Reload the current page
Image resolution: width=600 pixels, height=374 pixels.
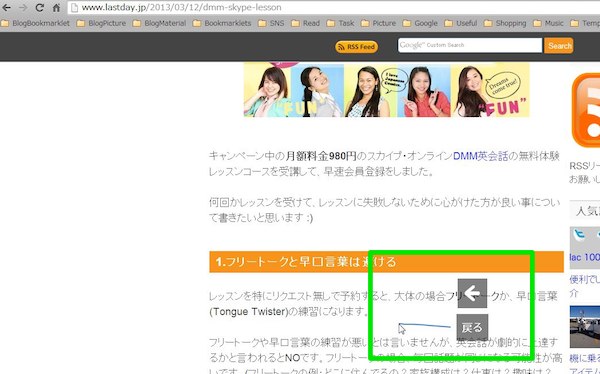(x=39, y=7)
